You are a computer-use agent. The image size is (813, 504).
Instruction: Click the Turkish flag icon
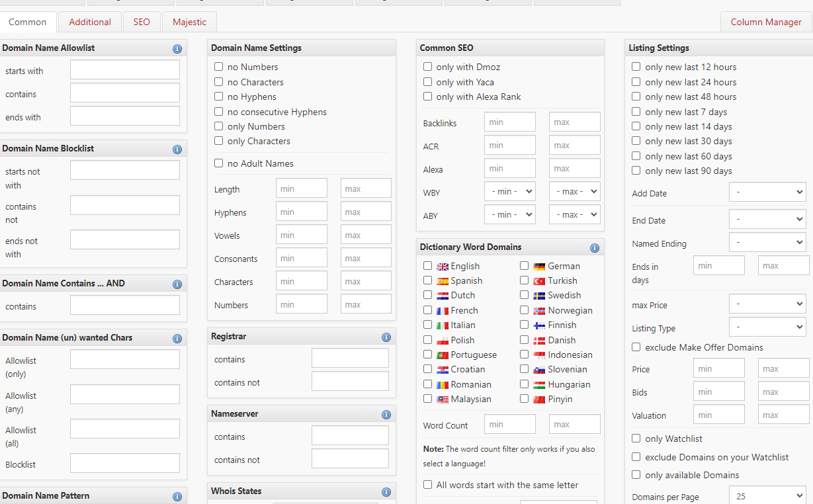[x=539, y=281]
